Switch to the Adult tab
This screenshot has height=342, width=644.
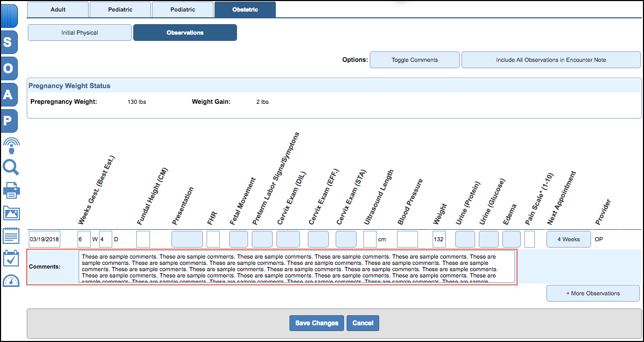[58, 9]
